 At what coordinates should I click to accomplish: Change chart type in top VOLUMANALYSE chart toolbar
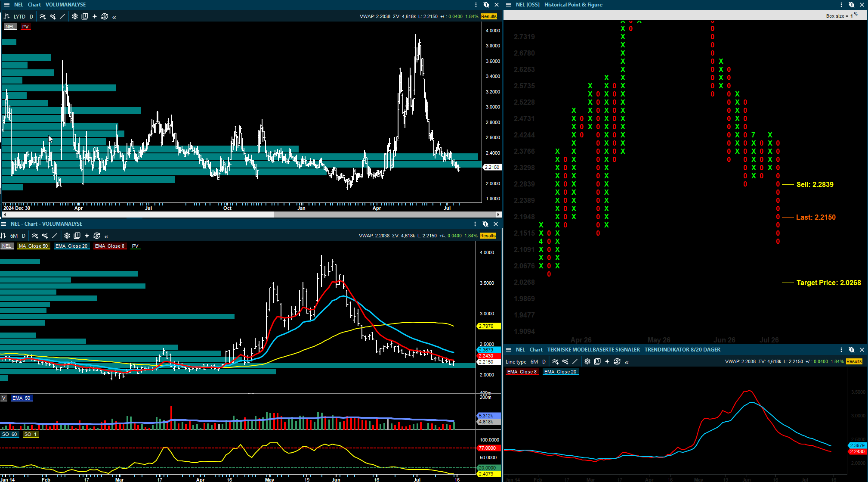[x=6, y=16]
